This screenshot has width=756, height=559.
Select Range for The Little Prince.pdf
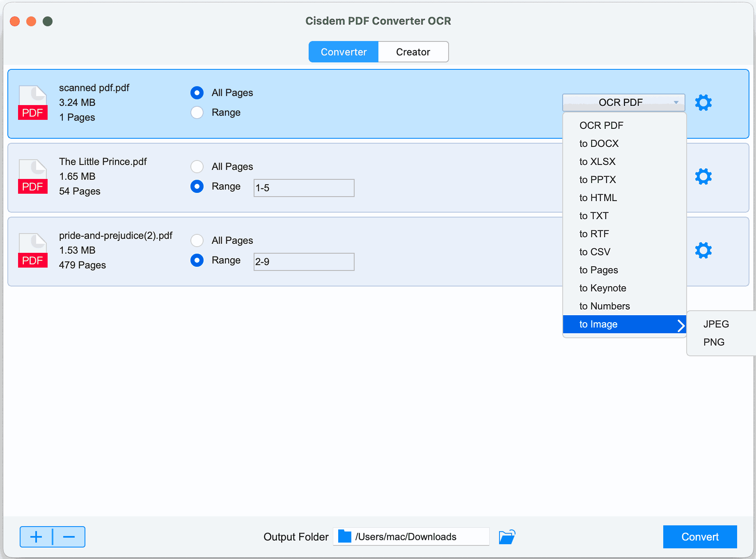197,186
